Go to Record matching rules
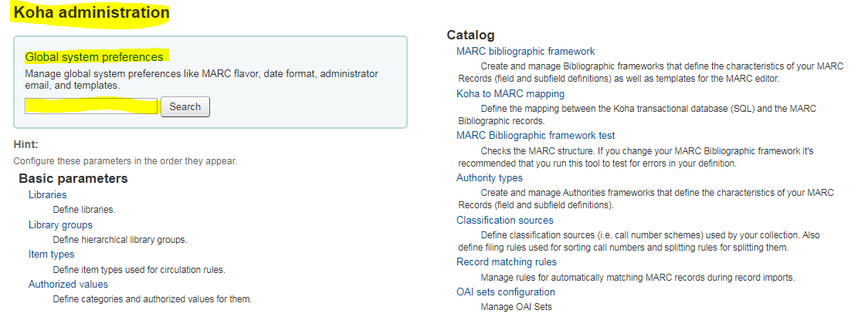 (506, 262)
